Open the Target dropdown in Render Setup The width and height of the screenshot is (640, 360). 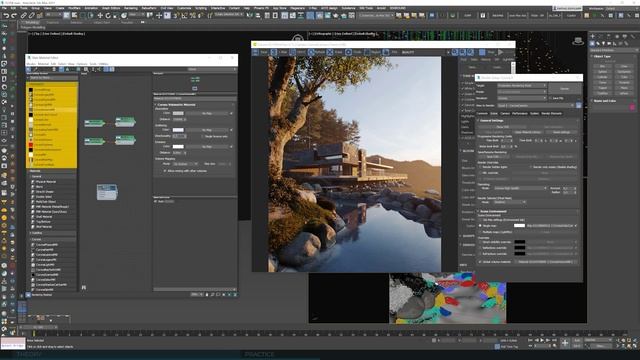[522, 85]
